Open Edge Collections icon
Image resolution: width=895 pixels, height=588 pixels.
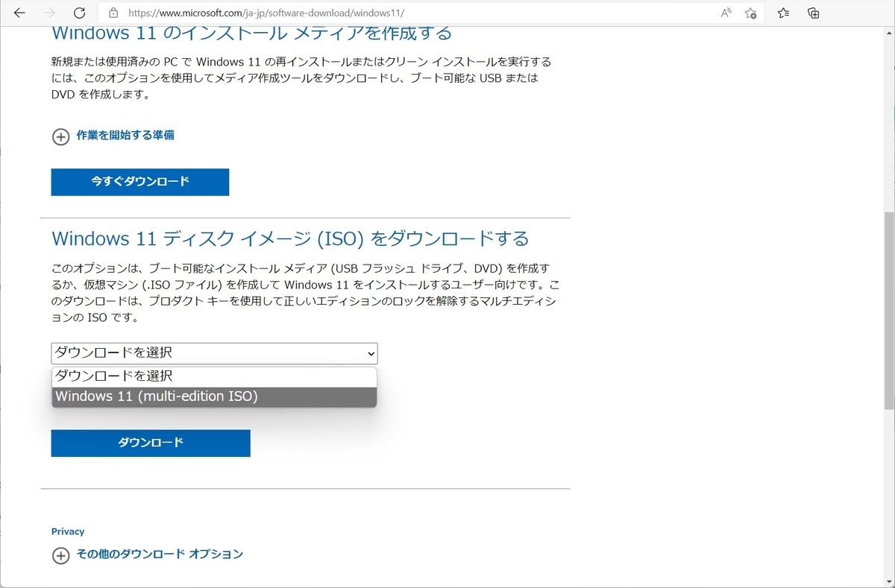click(x=813, y=13)
